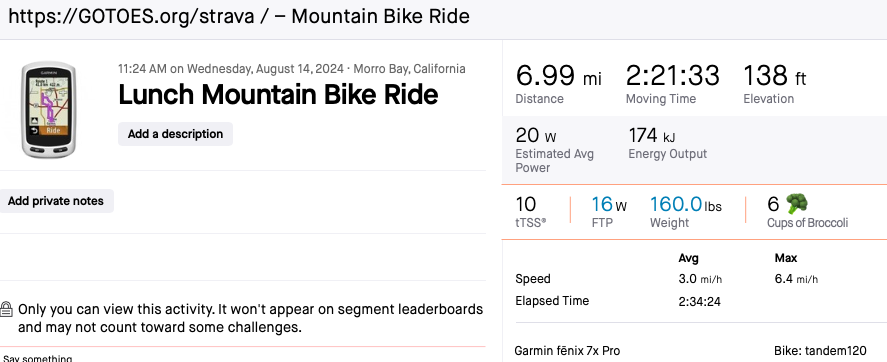
Task: Click the GOTOES.org/strava URL text
Action: [131, 16]
